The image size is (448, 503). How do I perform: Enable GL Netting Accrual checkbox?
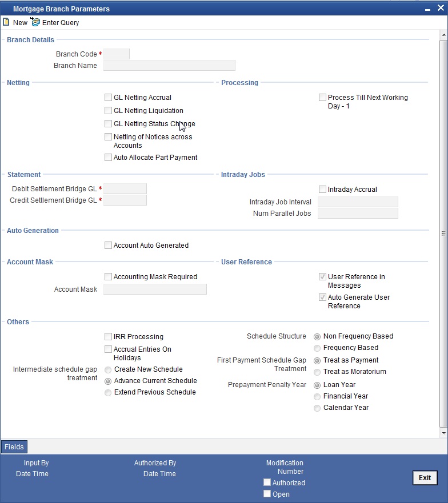[108, 97]
